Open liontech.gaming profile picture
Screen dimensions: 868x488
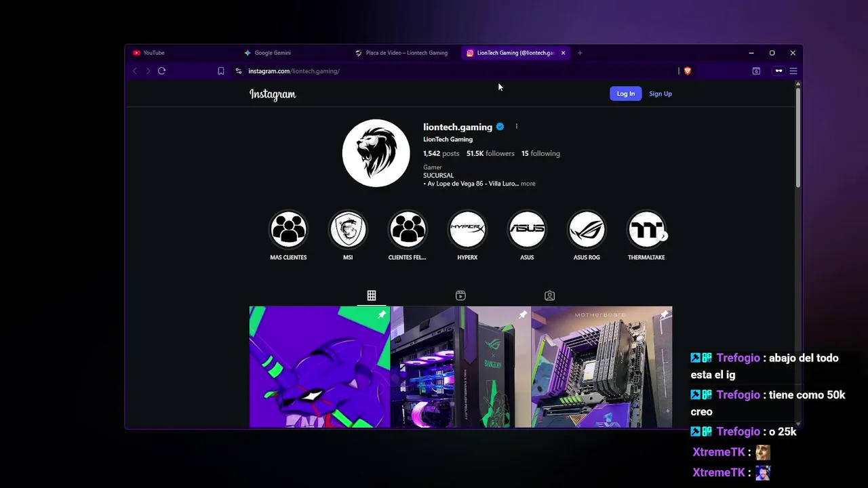376,153
